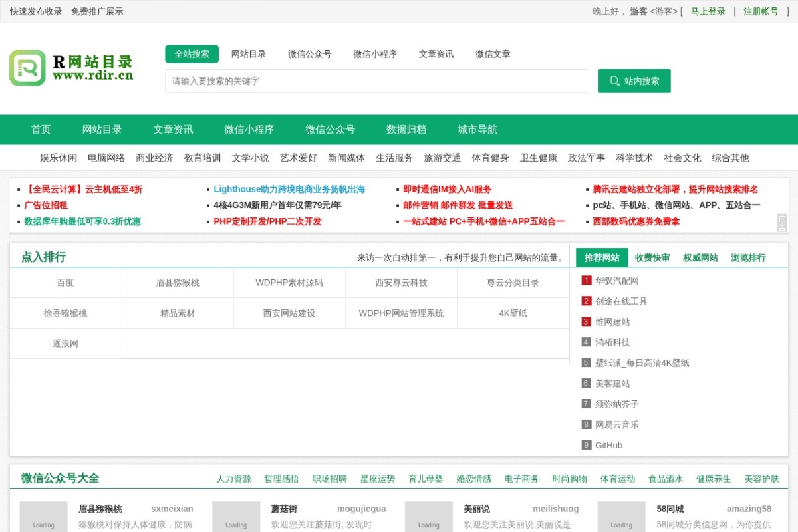Screen dimensions: 798x532
Task: Click the 广告 label beside ad block
Action: 782,223
